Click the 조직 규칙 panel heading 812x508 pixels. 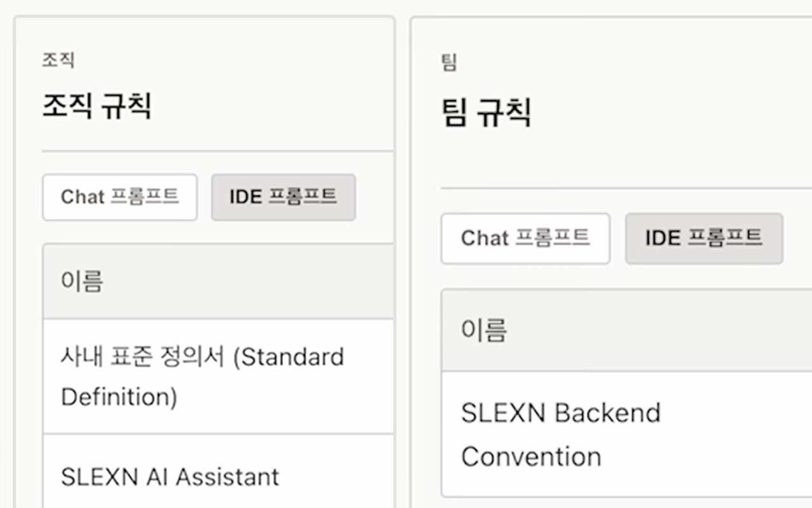pos(97,105)
